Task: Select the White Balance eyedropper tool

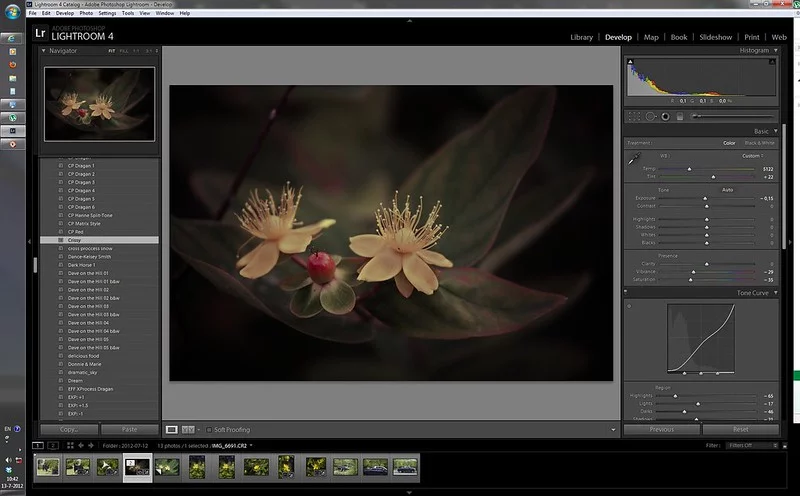Action: click(x=632, y=158)
